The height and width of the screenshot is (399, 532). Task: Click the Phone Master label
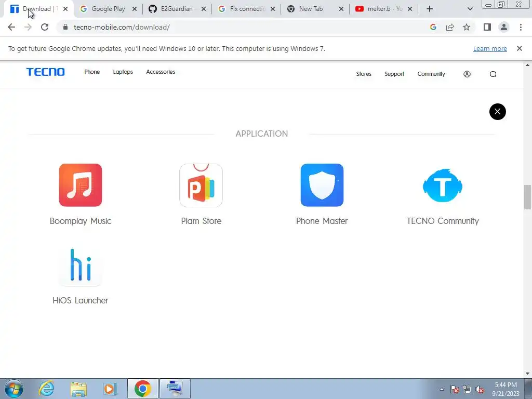(322, 221)
